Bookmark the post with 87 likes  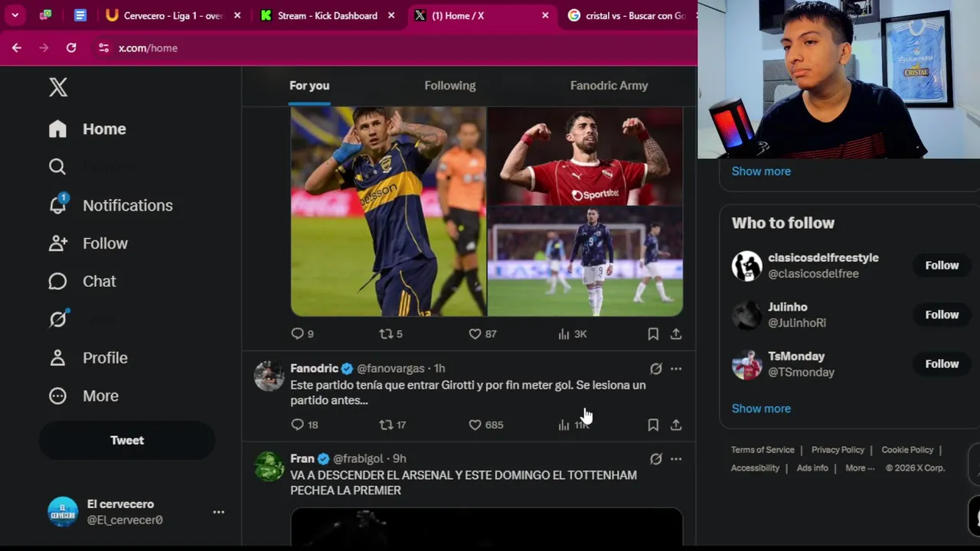click(653, 334)
